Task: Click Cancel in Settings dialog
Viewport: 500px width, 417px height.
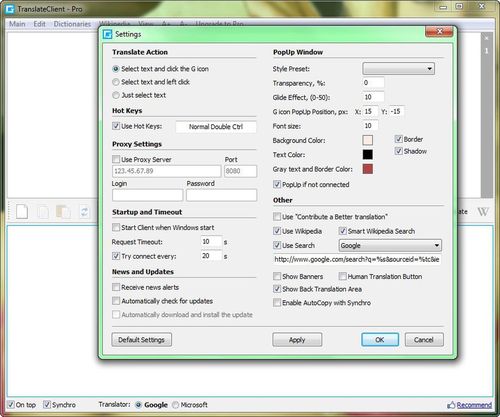Action: (424, 340)
